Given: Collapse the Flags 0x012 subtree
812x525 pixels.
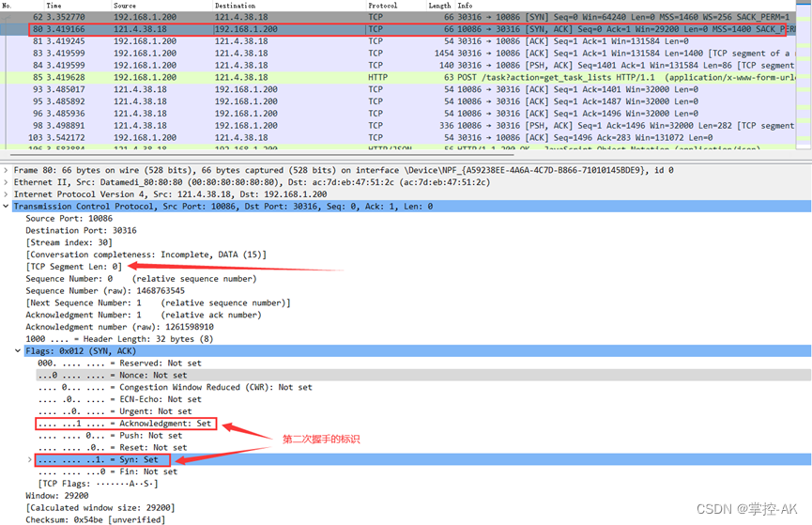Looking at the screenshot, I should 18,351.
